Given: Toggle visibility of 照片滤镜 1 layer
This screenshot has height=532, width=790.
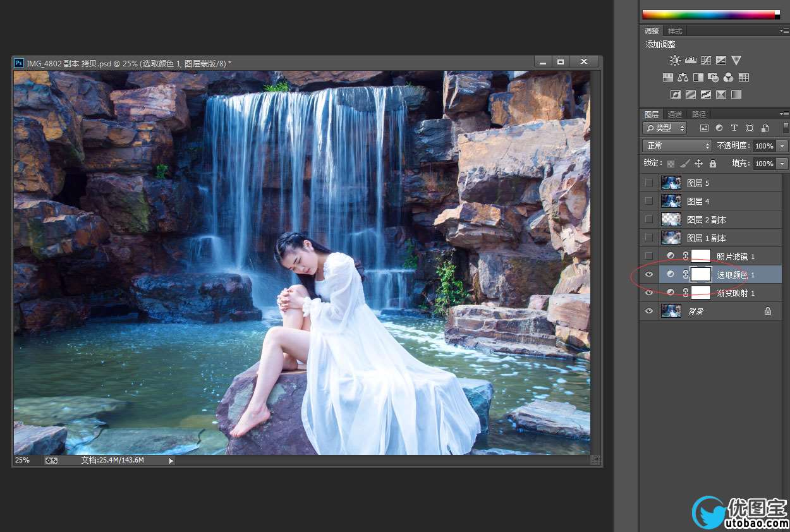Looking at the screenshot, I should pyautogui.click(x=648, y=256).
